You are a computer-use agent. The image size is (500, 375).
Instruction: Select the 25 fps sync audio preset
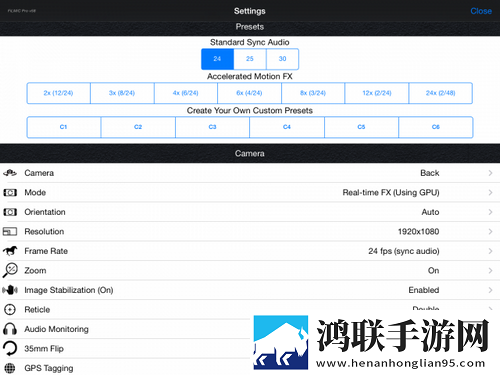(x=250, y=59)
